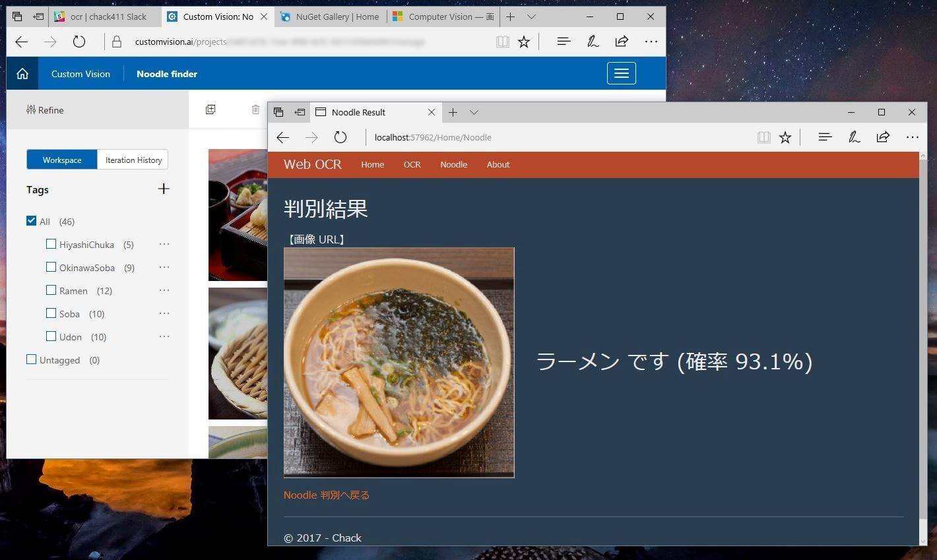Open OCR in Web OCR navbar
Viewport: 937px width, 560px height.
pos(412,165)
